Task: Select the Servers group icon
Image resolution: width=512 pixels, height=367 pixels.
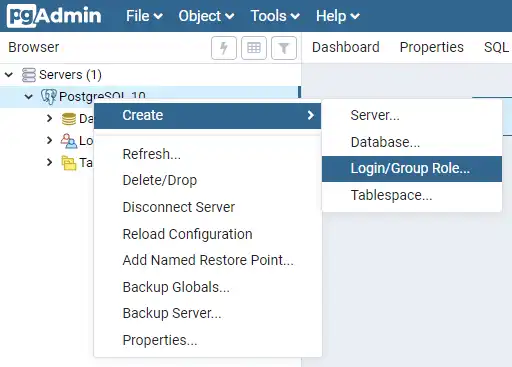Action: click(29, 75)
